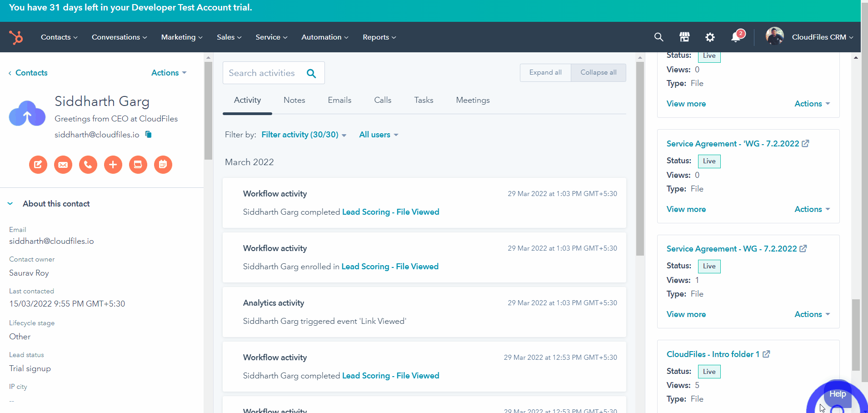This screenshot has width=868, height=413.
Task: Click the right sidebar scrollbar thumb
Action: [856, 335]
